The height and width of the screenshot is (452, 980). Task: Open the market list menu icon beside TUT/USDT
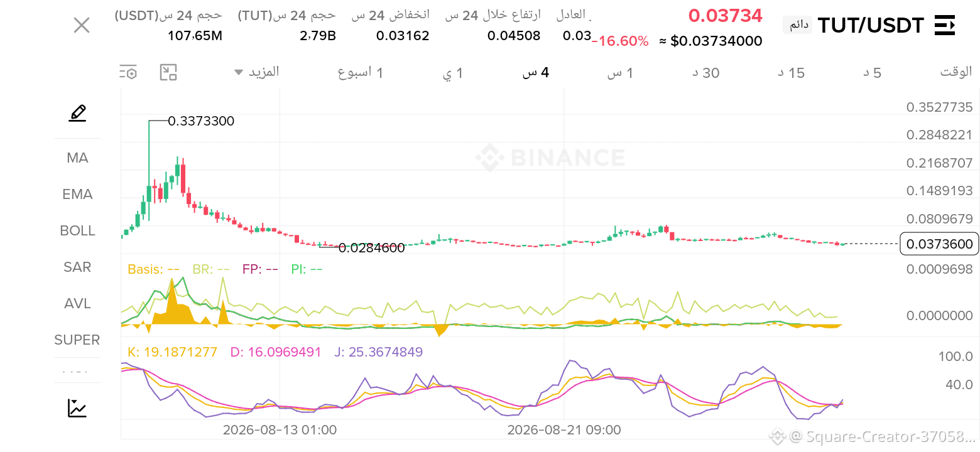(945, 26)
